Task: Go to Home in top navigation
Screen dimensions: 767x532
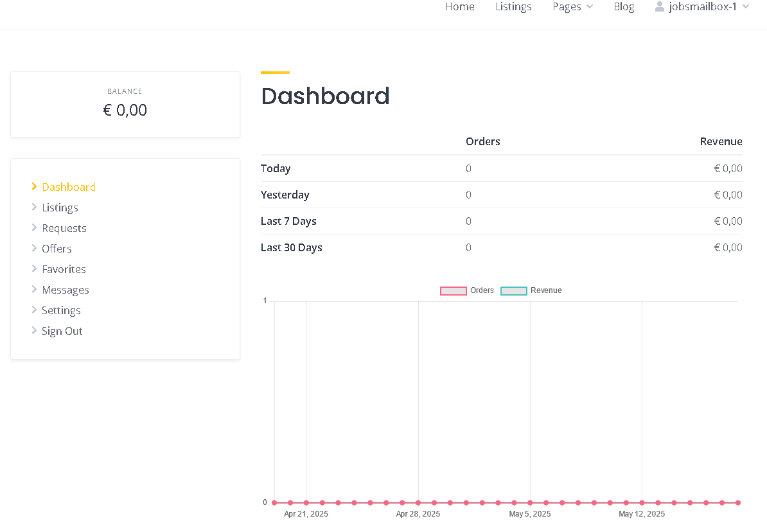Action: click(x=460, y=7)
